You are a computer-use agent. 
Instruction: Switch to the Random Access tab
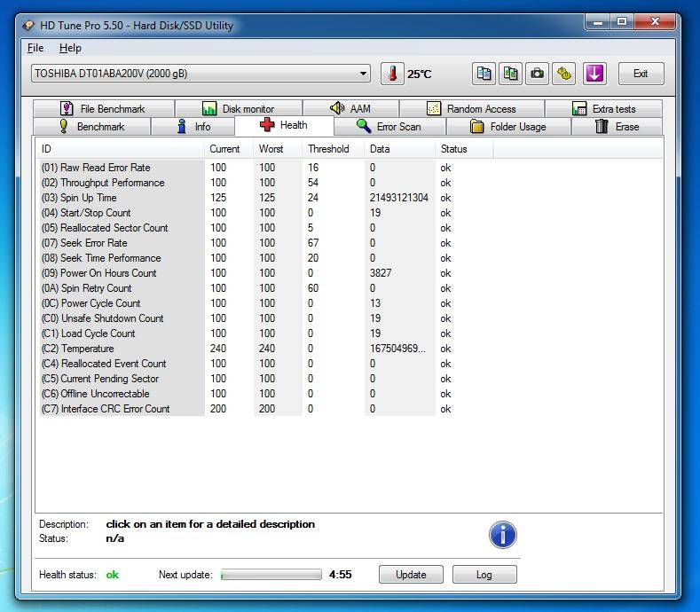point(472,108)
